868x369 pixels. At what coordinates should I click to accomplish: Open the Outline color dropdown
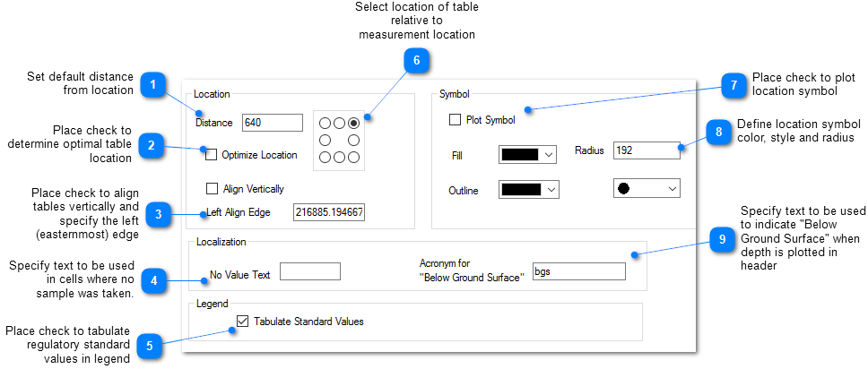pos(529,189)
